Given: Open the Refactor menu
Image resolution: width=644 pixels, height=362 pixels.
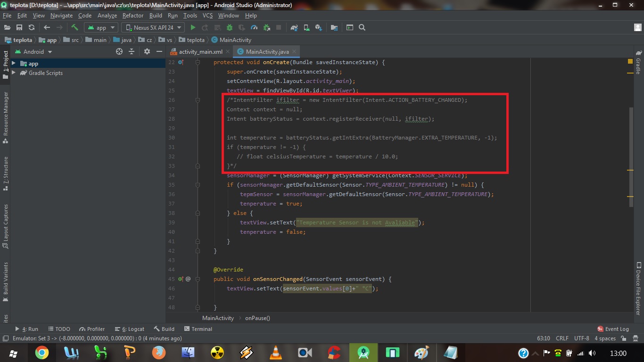Looking at the screenshot, I should tap(133, 16).
